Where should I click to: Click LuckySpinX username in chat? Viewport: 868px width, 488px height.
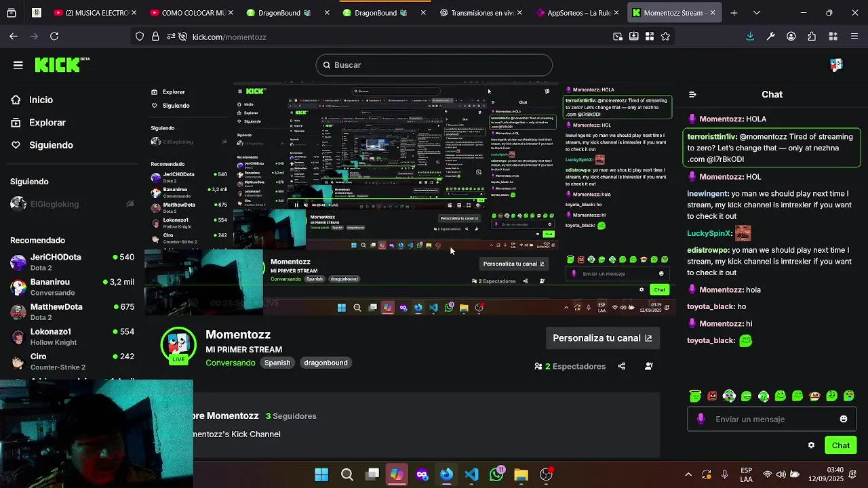[709, 233]
